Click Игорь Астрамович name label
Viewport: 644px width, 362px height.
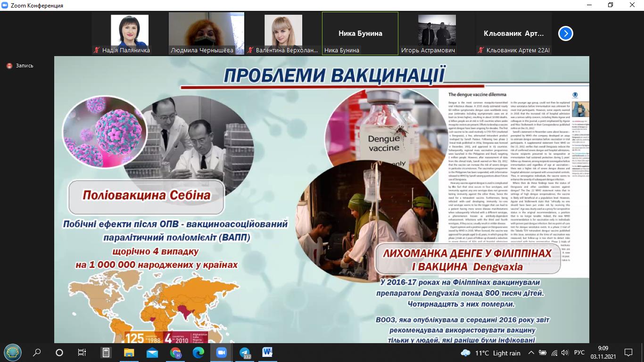[428, 50]
